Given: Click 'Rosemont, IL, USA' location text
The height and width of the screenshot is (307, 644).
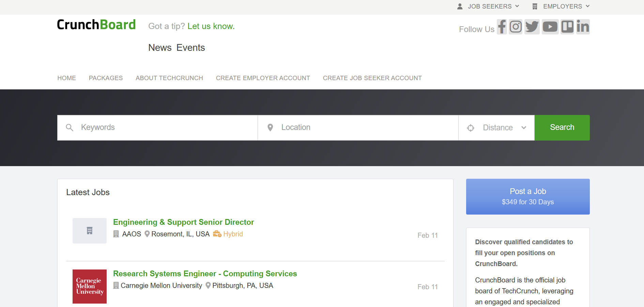Looking at the screenshot, I should pos(181,234).
